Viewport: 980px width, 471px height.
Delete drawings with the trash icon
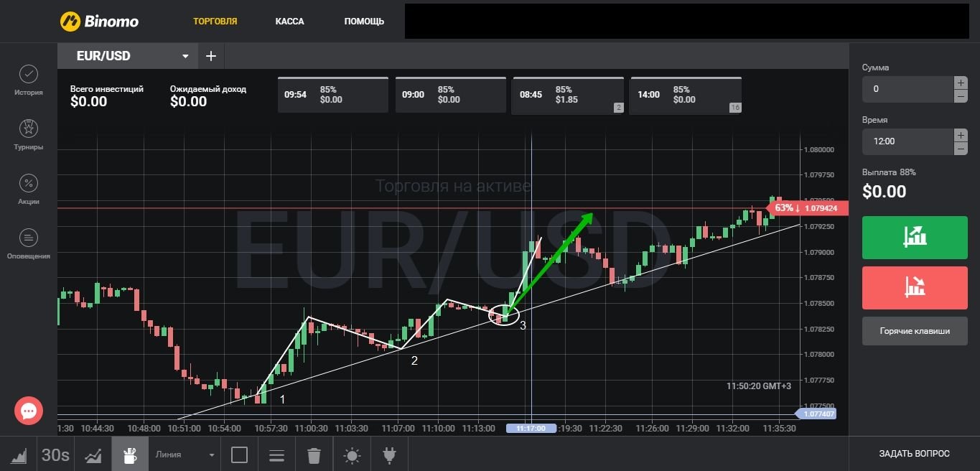click(314, 455)
